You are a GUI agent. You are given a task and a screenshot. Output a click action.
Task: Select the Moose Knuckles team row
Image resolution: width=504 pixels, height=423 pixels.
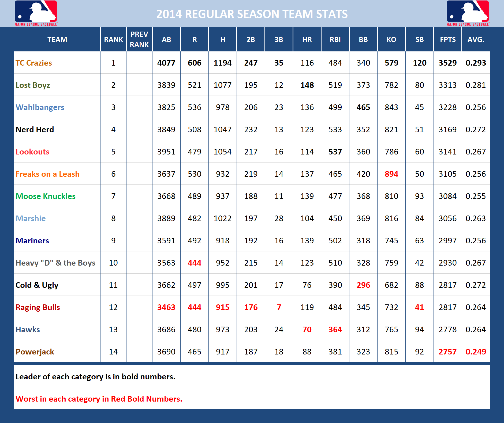[46, 196]
